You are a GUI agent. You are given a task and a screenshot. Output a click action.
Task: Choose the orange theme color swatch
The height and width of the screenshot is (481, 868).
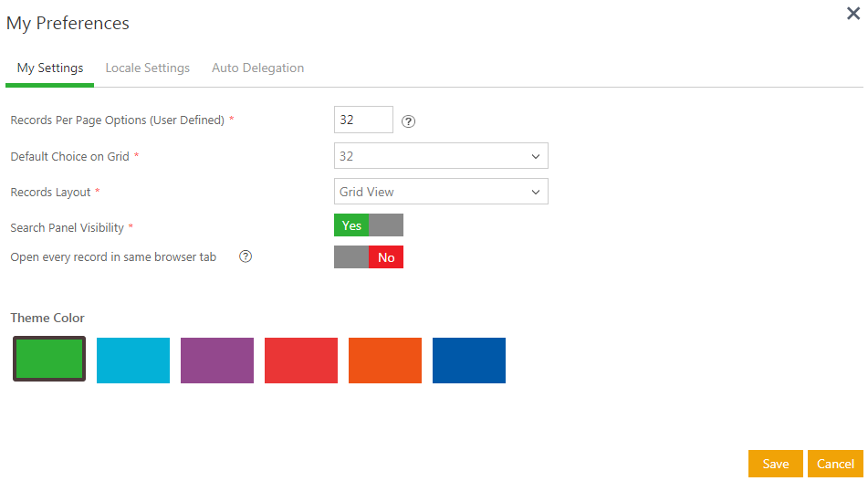tap(385, 361)
